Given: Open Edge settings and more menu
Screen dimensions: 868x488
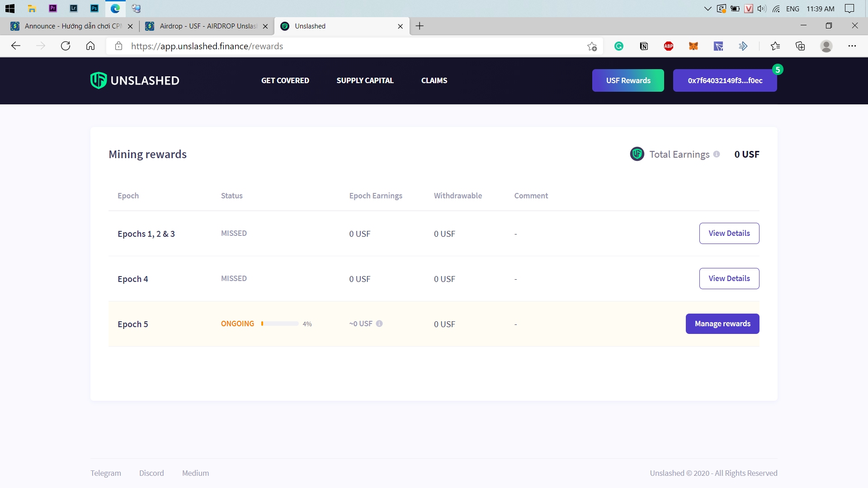Looking at the screenshot, I should pyautogui.click(x=852, y=46).
